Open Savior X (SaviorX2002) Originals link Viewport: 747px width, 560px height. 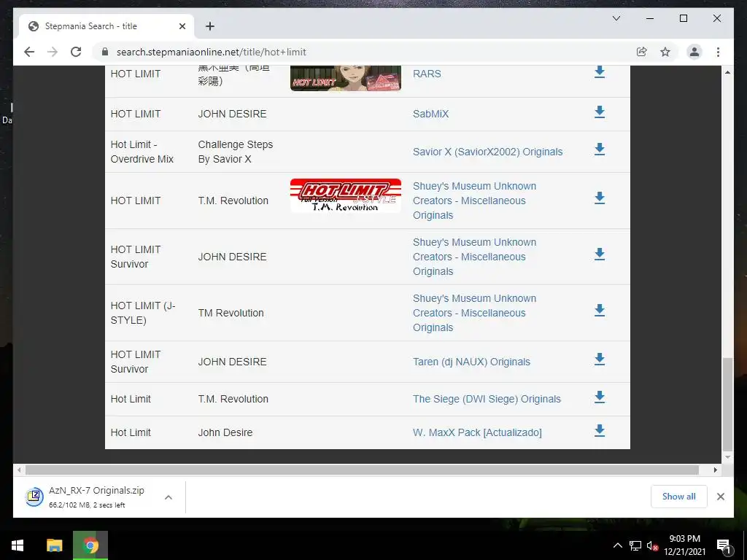tap(487, 152)
